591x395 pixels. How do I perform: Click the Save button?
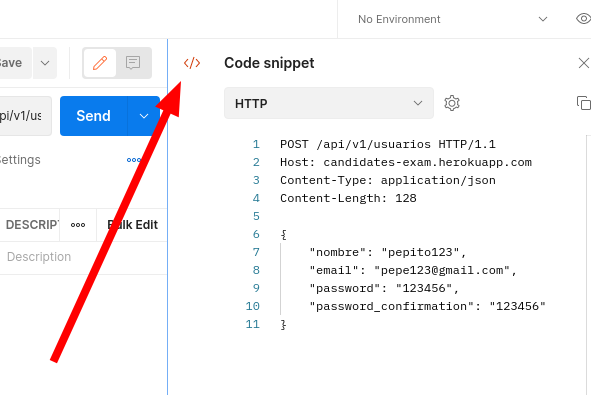15,63
